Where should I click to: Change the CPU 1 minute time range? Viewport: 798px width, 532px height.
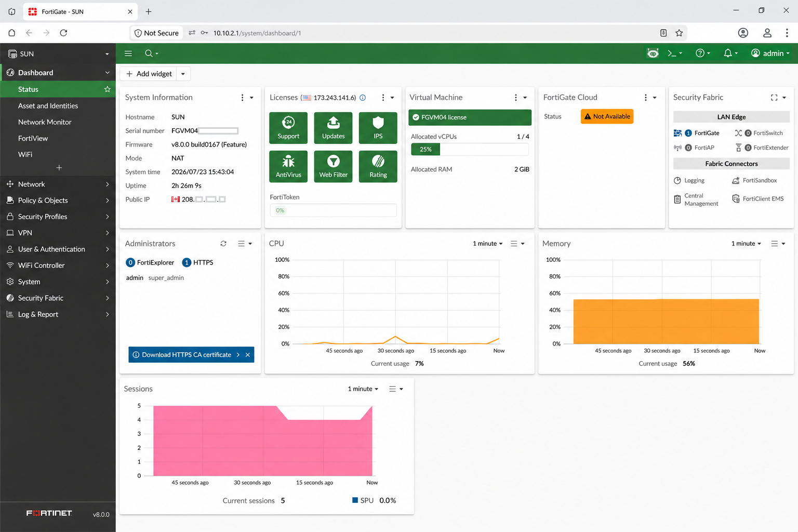(488, 244)
